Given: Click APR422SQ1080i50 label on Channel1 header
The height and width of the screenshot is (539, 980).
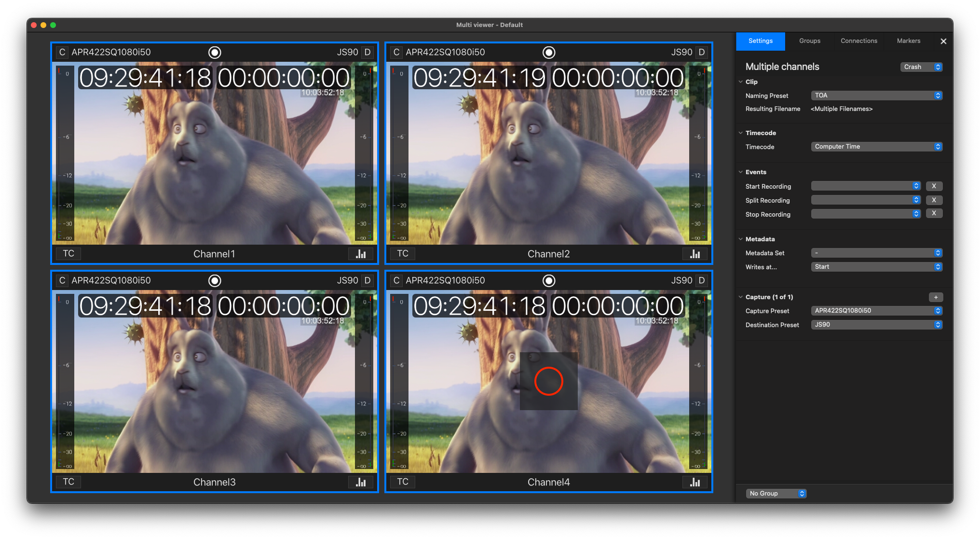Looking at the screenshot, I should [x=111, y=52].
